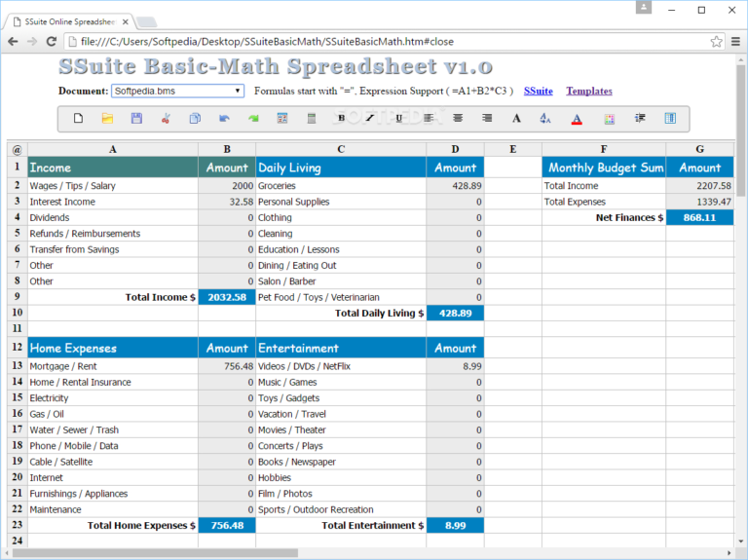The image size is (748, 560).
Task: Click the Chrome user profile icon
Action: click(644, 7)
